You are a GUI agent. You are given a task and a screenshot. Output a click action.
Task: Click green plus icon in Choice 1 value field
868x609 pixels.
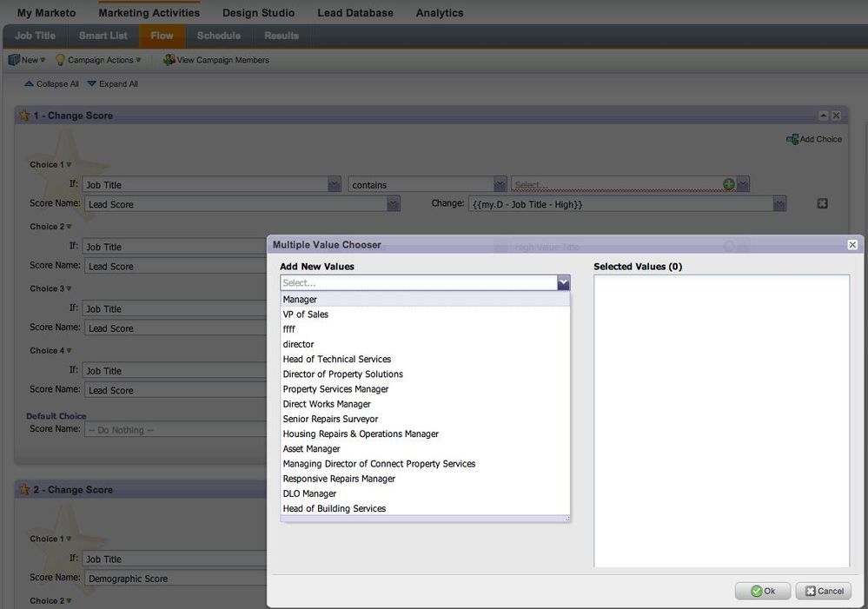729,184
